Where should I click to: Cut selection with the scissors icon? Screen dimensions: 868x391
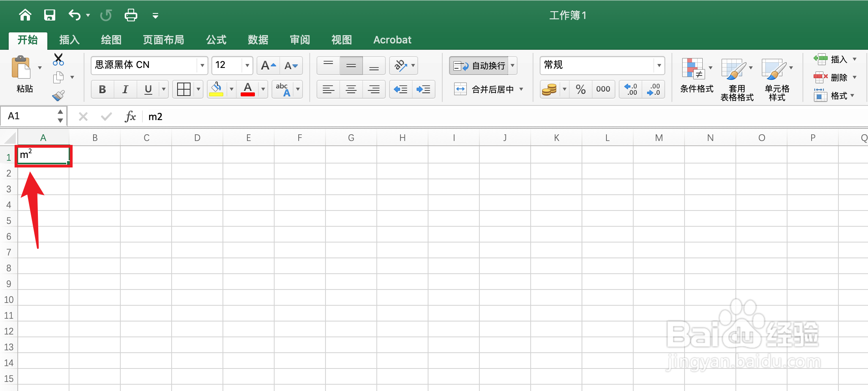click(58, 60)
